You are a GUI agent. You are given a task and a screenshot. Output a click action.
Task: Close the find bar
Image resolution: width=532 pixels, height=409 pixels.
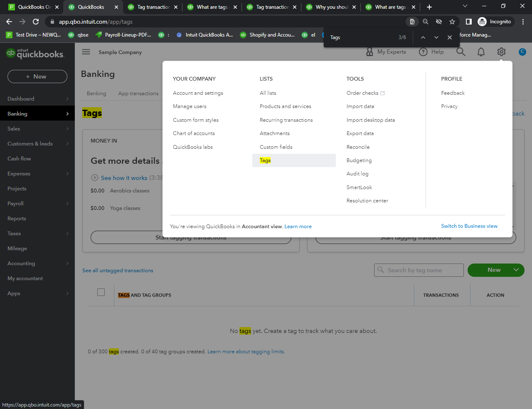pyautogui.click(x=450, y=37)
